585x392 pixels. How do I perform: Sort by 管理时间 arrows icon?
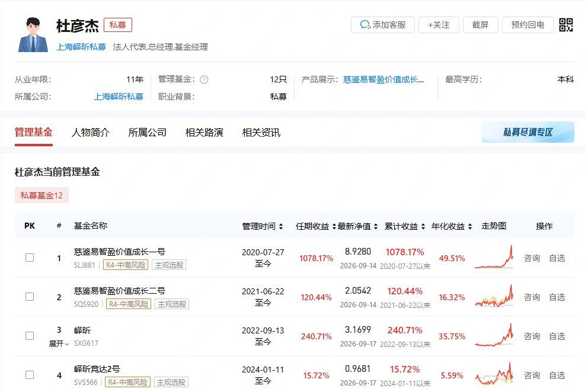pyautogui.click(x=280, y=226)
